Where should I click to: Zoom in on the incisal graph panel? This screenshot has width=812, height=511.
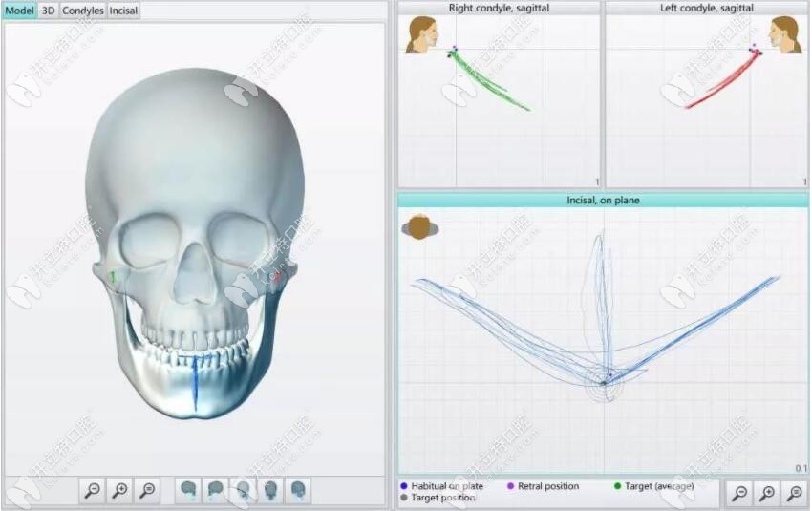767,493
